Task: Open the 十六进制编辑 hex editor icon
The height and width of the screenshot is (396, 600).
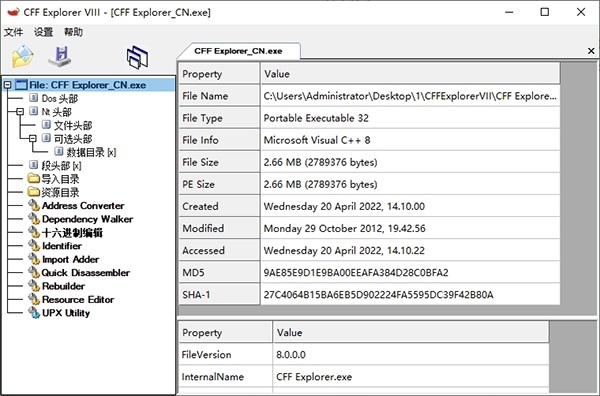Action: point(34,232)
